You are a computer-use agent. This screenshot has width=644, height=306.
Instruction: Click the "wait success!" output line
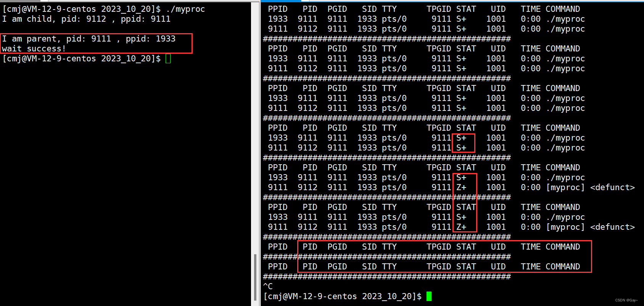point(34,49)
